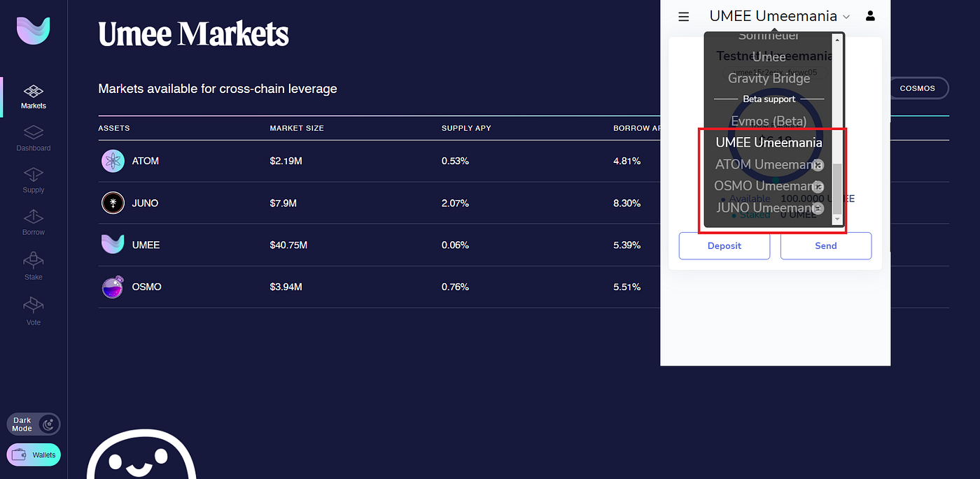This screenshot has width=980, height=479.
Task: Click the ATOM asset icon
Action: [113, 161]
